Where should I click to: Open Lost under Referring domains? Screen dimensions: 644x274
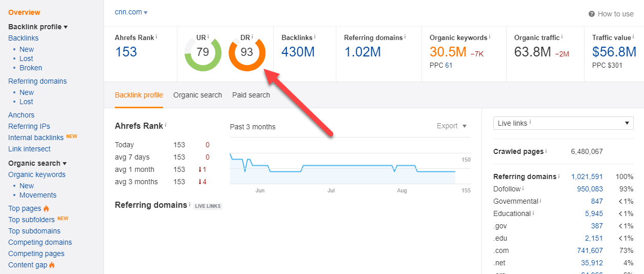coord(26,102)
